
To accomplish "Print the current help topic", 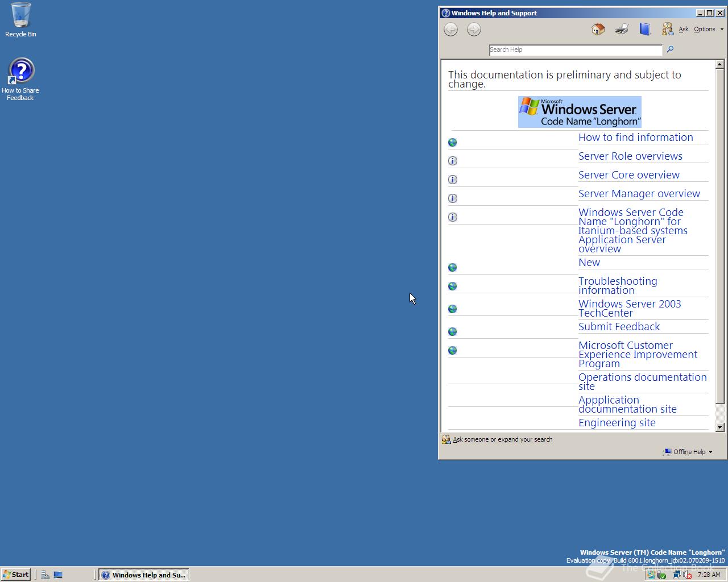I will (x=622, y=29).
